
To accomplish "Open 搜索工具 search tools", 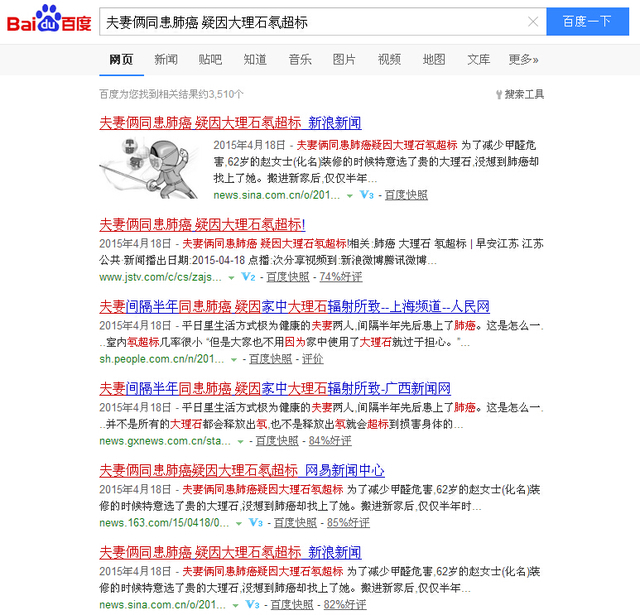I will 520,94.
